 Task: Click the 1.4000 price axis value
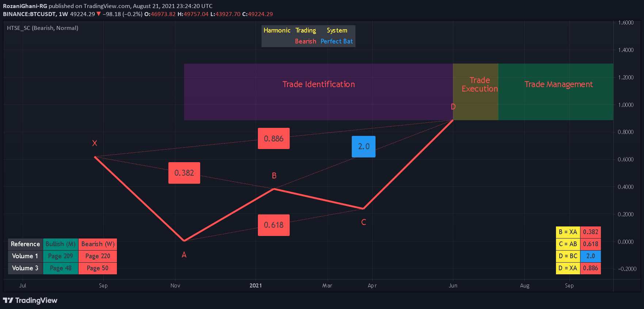click(626, 50)
